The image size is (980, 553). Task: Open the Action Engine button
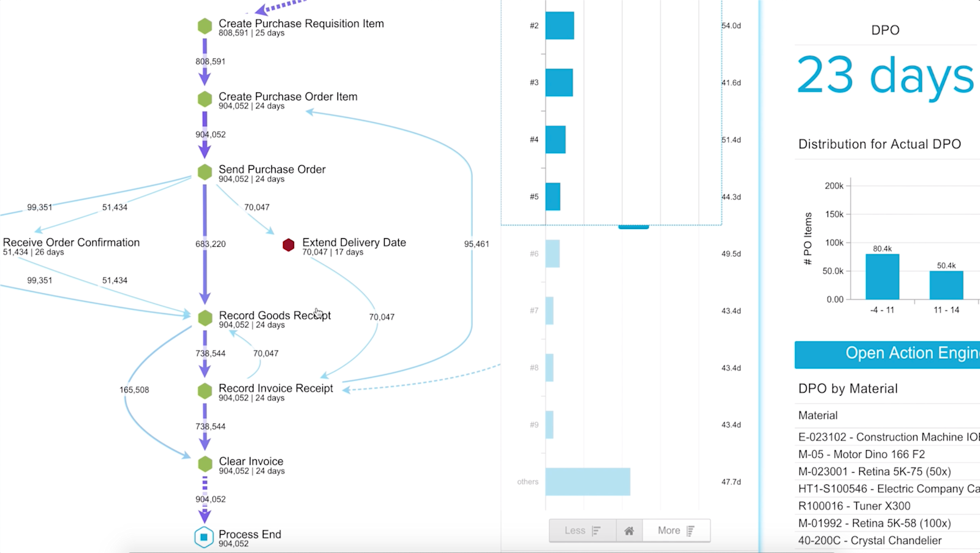coord(888,355)
